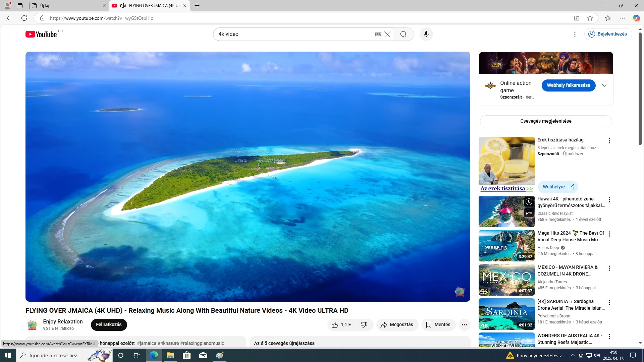
Task: Add Hawaii 4K video to Watch Later
Action: [529, 202]
